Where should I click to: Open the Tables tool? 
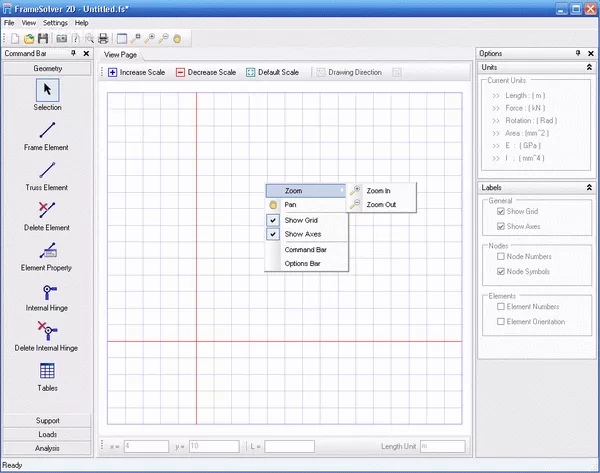[47, 377]
